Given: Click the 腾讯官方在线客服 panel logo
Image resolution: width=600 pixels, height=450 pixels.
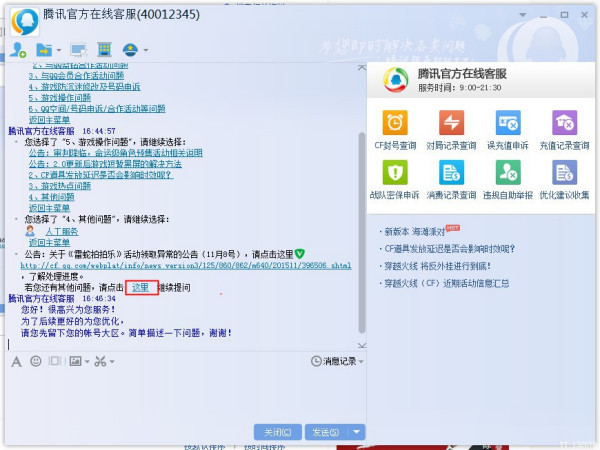Looking at the screenshot, I should tap(396, 80).
